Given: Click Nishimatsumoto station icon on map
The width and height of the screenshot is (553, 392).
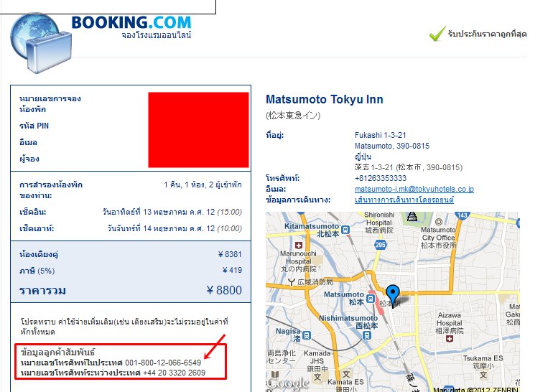Looking at the screenshot, I should 367,335.
